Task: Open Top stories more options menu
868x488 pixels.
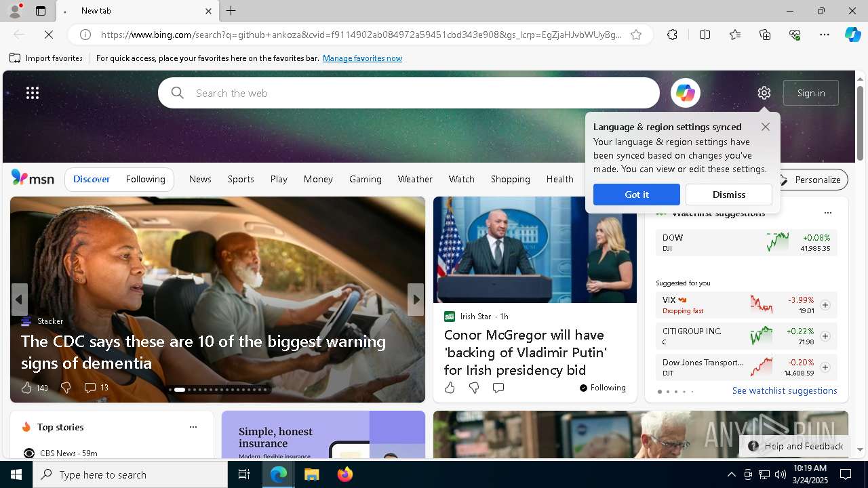Action: [x=193, y=427]
